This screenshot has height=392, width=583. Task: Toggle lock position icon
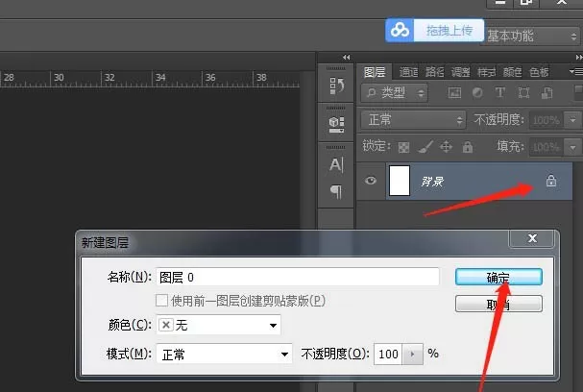coord(446,147)
